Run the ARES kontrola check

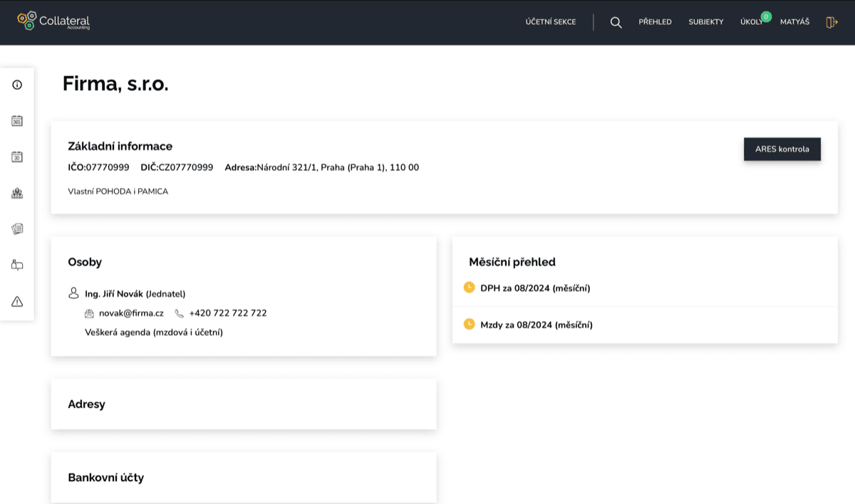coord(782,149)
